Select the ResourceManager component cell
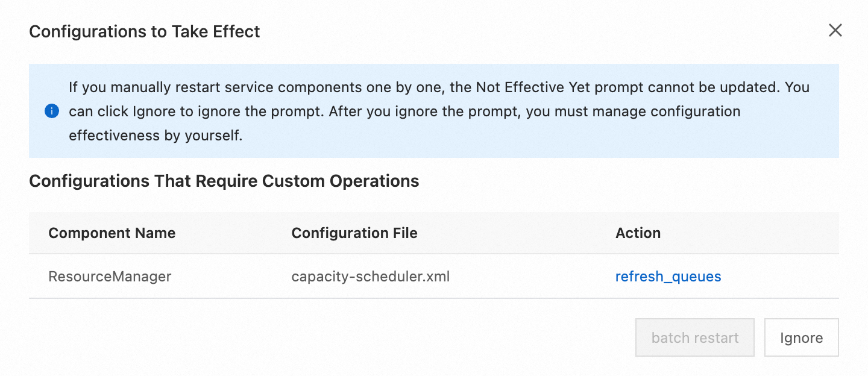Viewport: 868px width, 376px height. coord(110,277)
